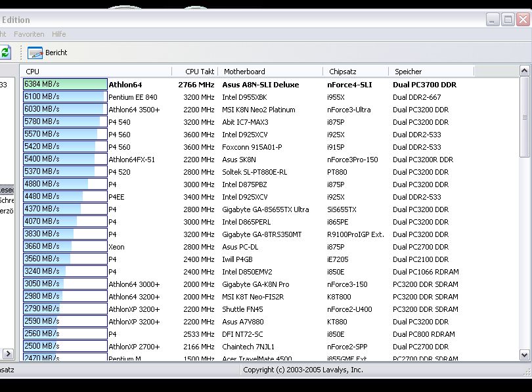Sort by the Chipsatz column header
The image size is (532, 392).
(355, 72)
